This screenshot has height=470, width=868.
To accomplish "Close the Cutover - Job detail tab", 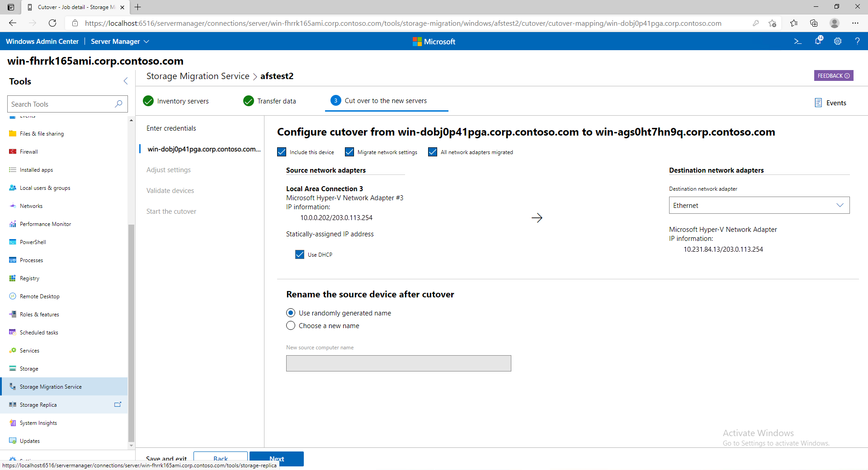I will (122, 7).
